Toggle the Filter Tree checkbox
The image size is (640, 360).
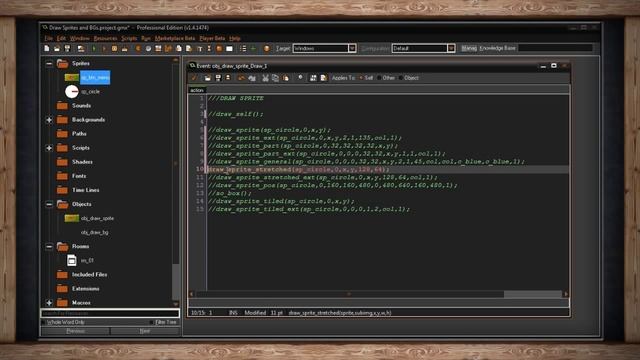point(151,322)
